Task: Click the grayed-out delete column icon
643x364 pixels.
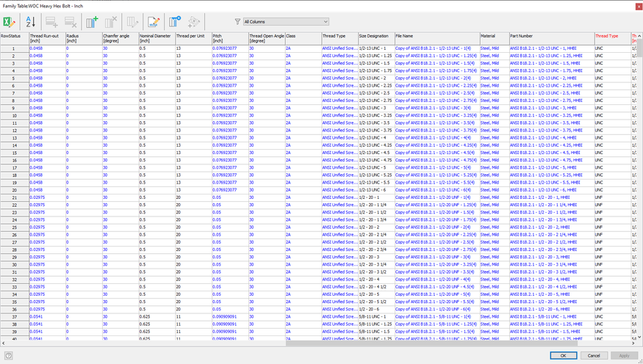Action: point(111,22)
